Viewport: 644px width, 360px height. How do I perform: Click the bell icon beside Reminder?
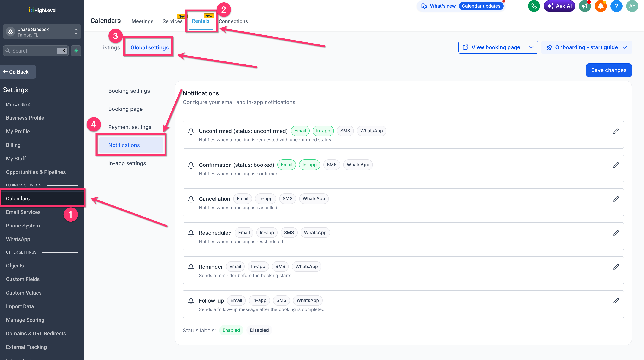[191, 267]
